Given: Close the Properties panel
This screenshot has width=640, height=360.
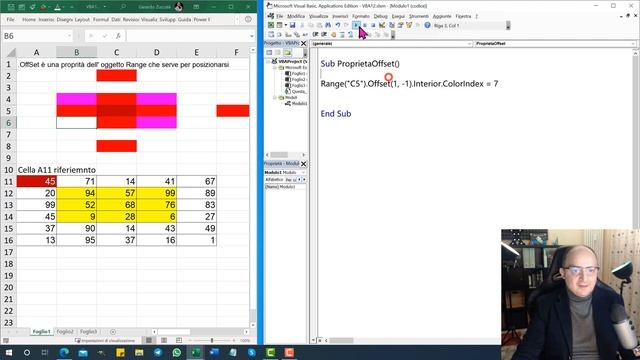Looking at the screenshot, I should coord(303,164).
